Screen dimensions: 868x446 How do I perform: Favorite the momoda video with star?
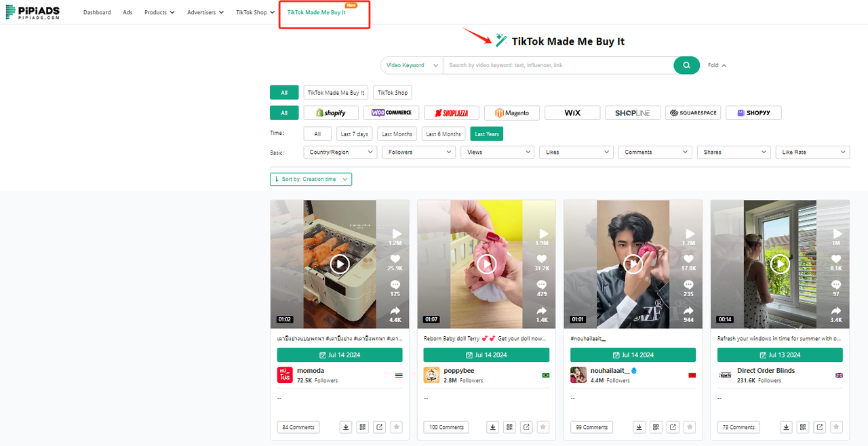pos(397,427)
